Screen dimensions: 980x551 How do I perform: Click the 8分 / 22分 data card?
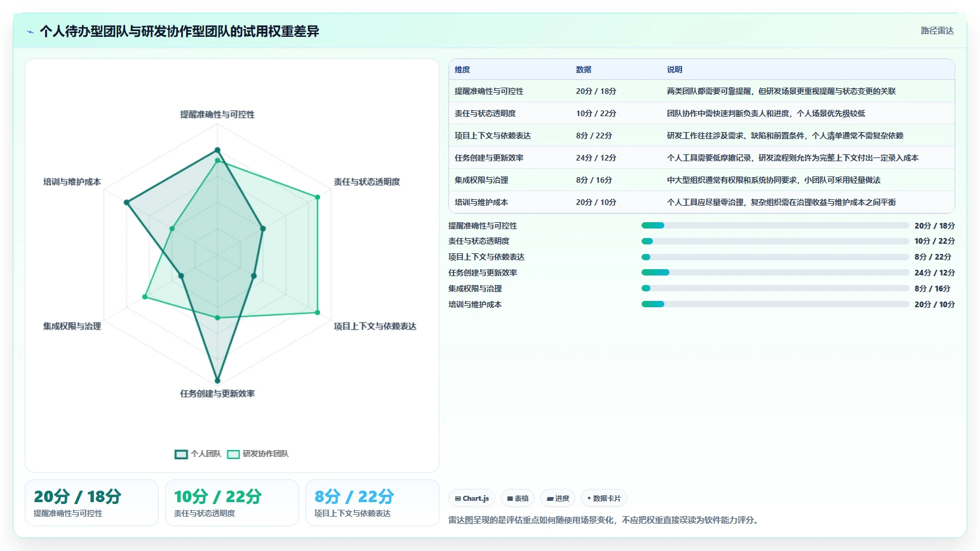(x=372, y=503)
